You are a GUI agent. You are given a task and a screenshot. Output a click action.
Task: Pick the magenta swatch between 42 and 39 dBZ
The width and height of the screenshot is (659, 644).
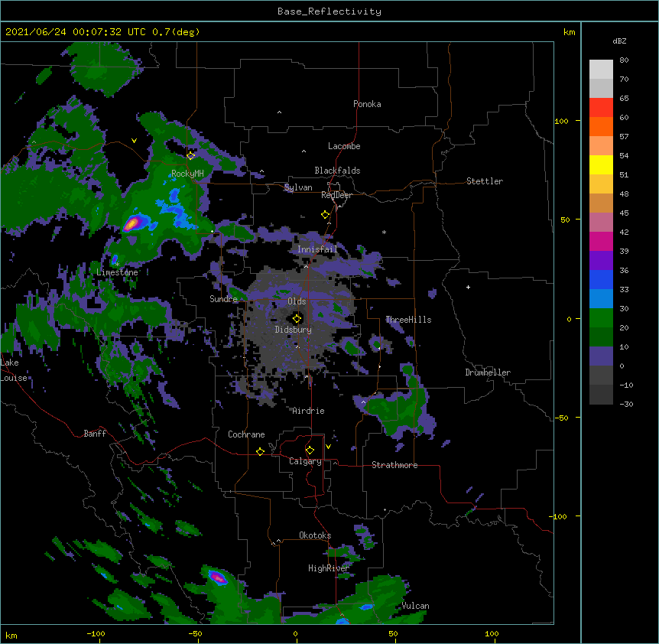click(601, 241)
